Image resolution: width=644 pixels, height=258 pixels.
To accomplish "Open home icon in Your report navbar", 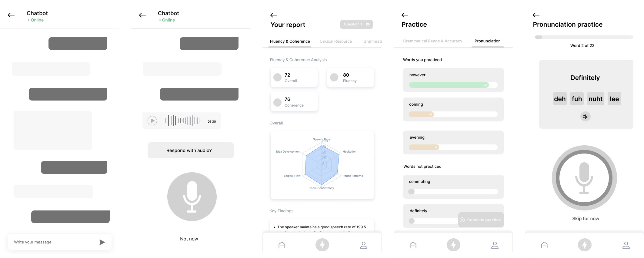I will point(282,245).
